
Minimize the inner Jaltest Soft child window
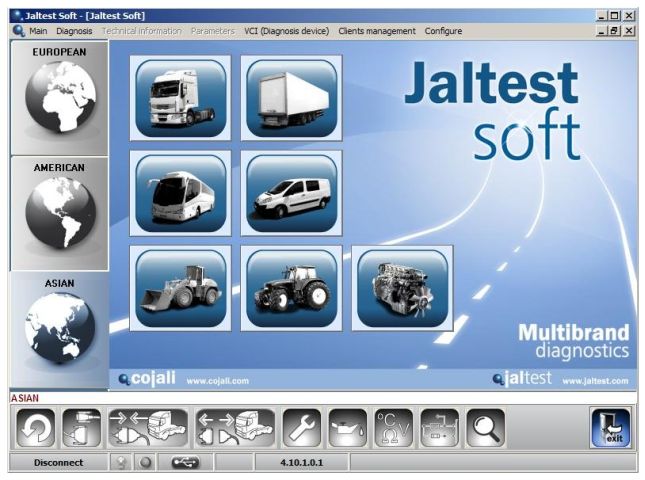(601, 30)
